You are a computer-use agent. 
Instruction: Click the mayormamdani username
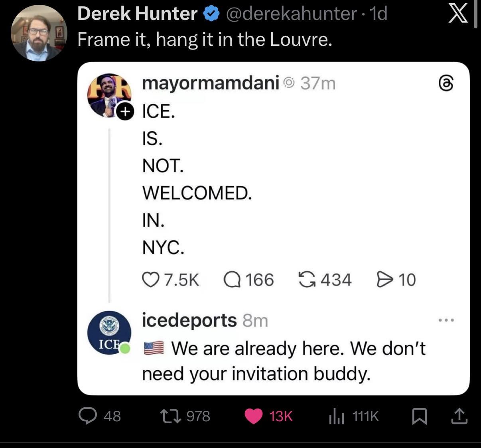coord(211,83)
